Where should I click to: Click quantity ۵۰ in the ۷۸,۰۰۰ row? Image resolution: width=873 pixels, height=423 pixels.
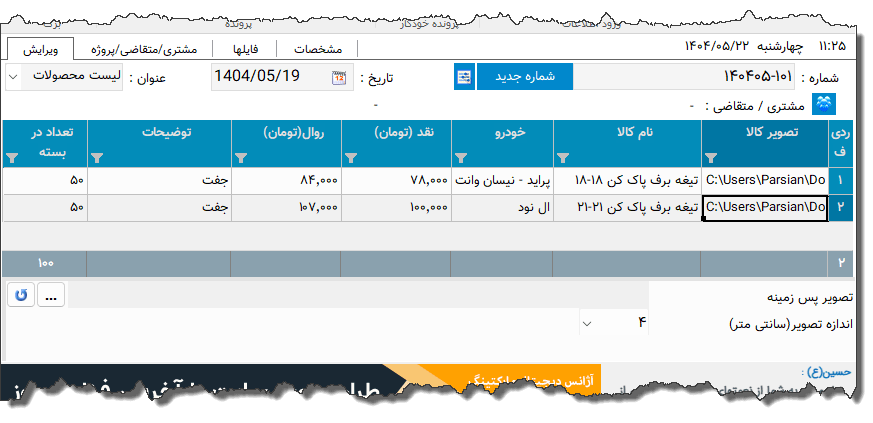click(45, 181)
